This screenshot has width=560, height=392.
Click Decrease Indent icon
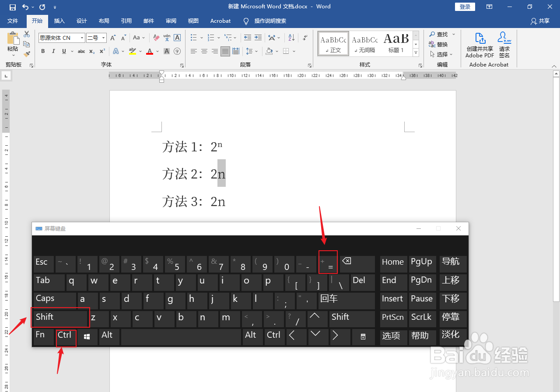click(248, 38)
